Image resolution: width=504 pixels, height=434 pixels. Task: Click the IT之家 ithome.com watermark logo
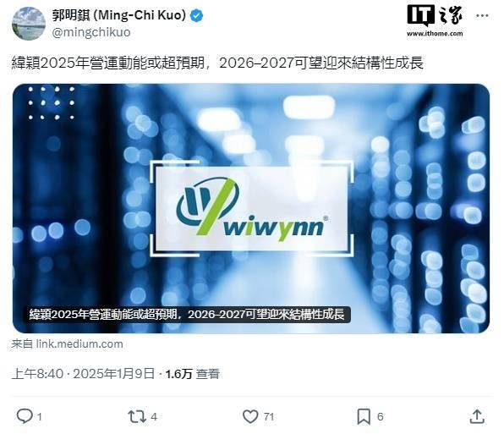(x=435, y=21)
